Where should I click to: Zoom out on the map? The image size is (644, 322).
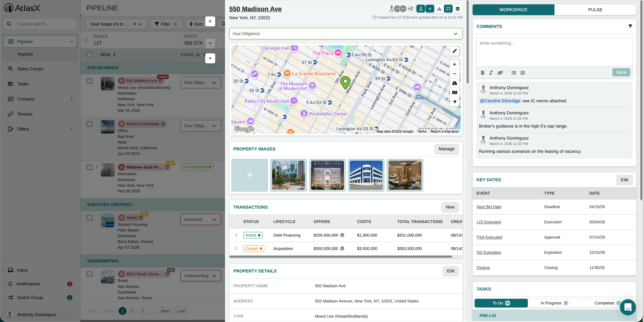point(454,74)
